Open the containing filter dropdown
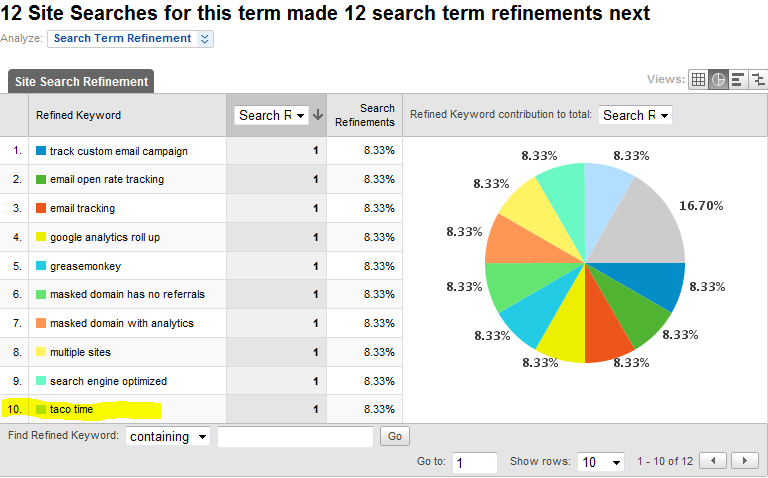Viewport: 768px width, 478px height. click(x=167, y=436)
